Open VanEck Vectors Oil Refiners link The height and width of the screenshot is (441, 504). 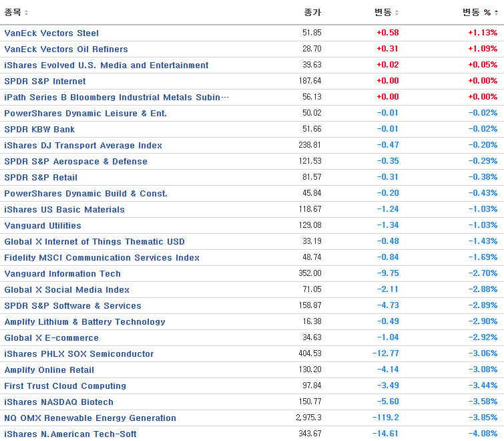click(x=66, y=49)
